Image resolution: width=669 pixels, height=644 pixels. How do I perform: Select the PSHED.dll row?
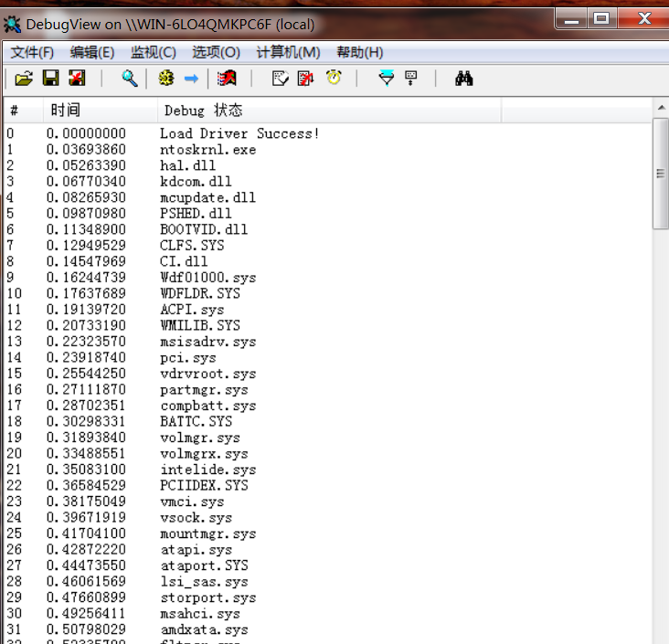tap(328, 214)
